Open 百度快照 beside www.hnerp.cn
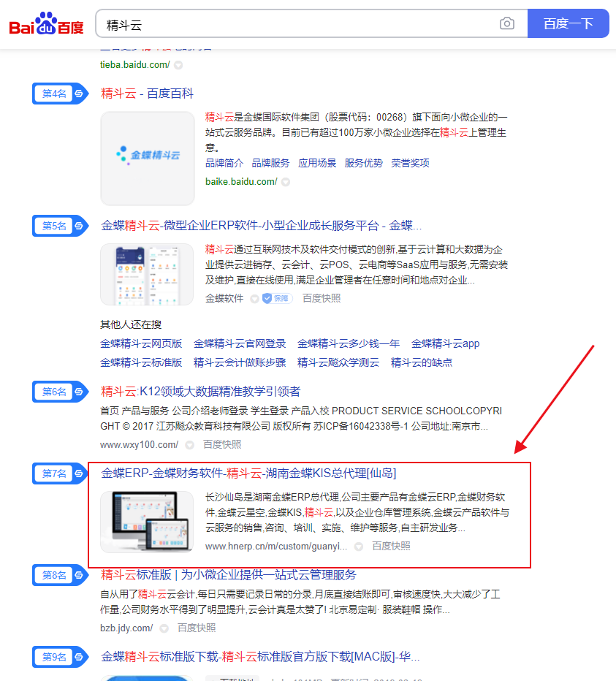 [391, 547]
